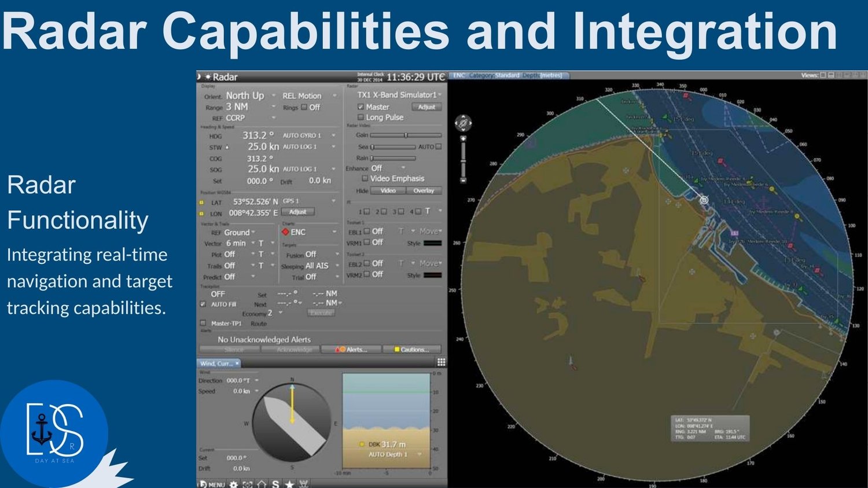Click the Adjust button beside LON

[x=297, y=212]
